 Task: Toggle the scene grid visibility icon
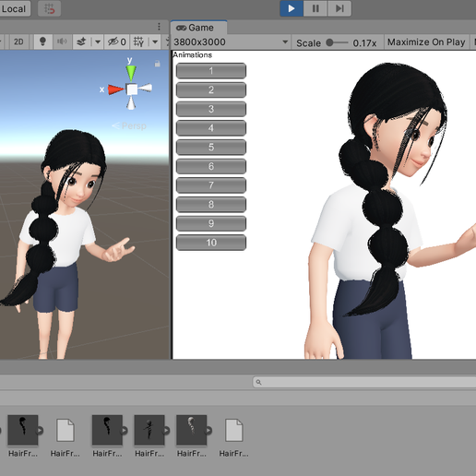(x=138, y=42)
